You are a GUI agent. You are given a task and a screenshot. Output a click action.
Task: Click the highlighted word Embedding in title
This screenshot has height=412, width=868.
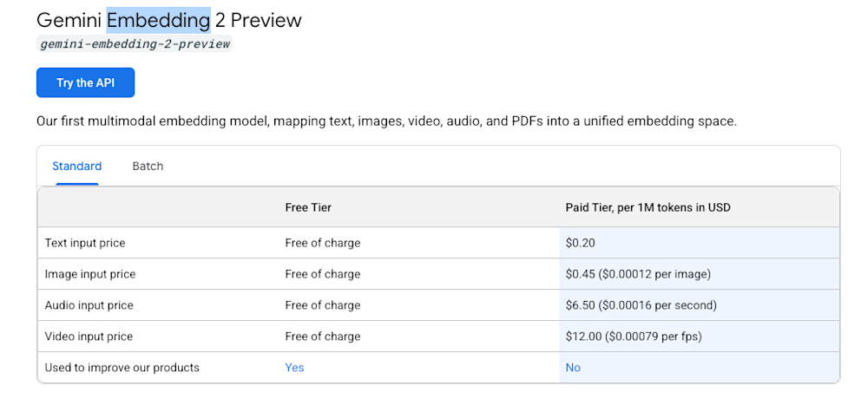(x=159, y=21)
